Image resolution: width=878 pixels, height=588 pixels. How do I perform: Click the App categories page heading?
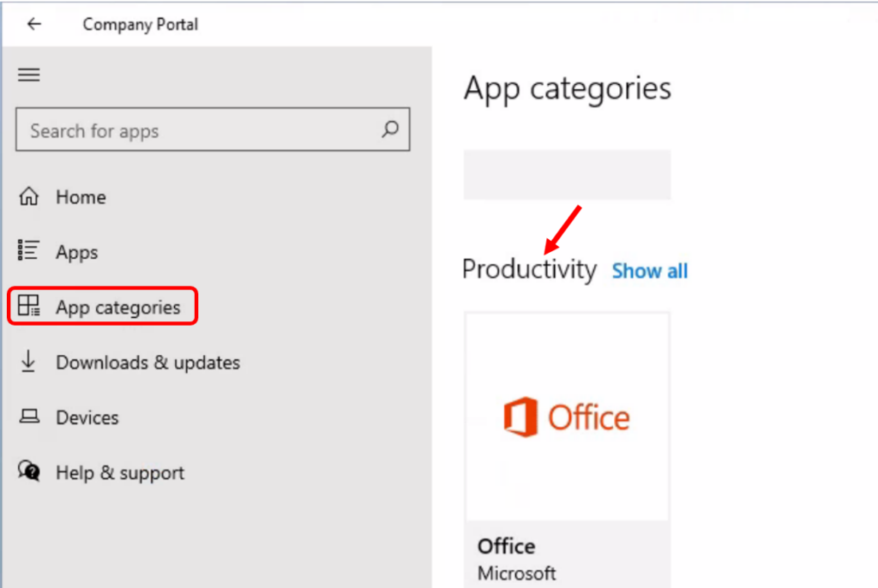[x=568, y=88]
